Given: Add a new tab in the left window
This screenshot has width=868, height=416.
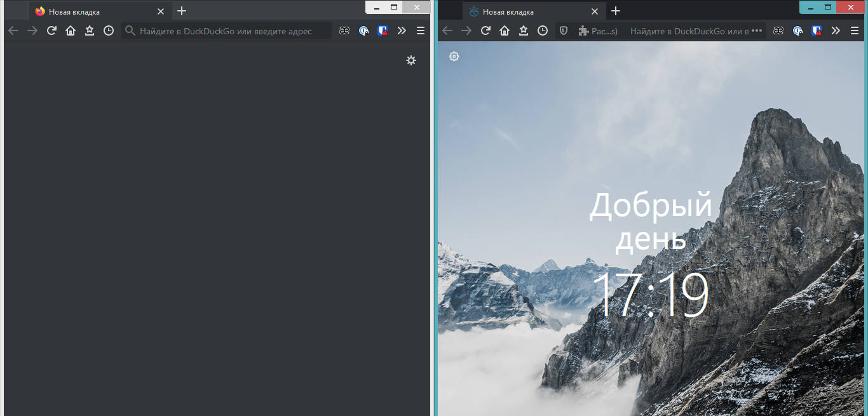Looking at the screenshot, I should click(182, 11).
